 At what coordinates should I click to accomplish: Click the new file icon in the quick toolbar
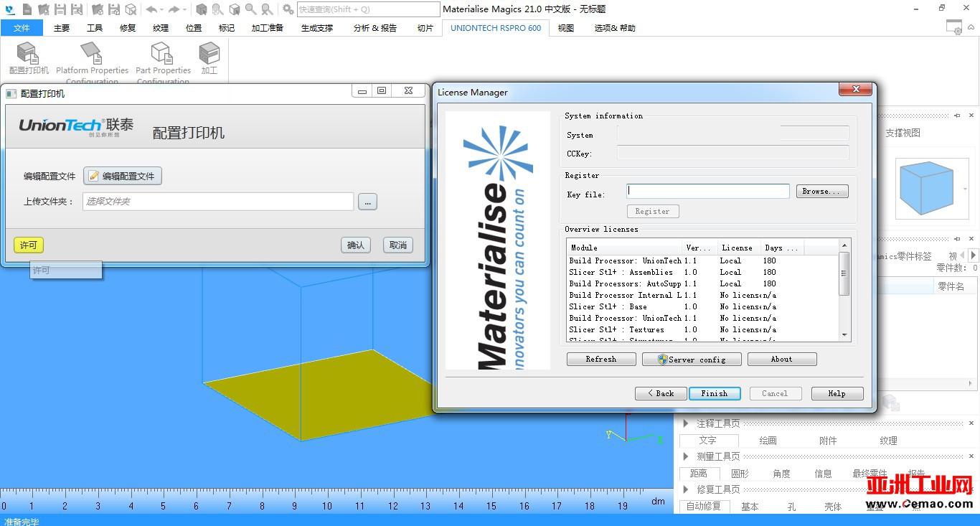pyautogui.click(x=27, y=9)
